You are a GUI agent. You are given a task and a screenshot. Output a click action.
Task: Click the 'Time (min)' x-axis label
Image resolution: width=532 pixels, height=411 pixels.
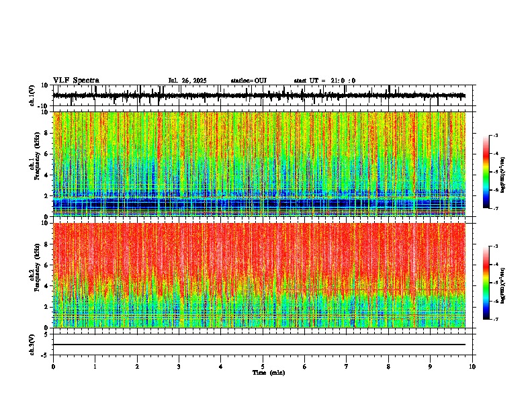click(269, 373)
